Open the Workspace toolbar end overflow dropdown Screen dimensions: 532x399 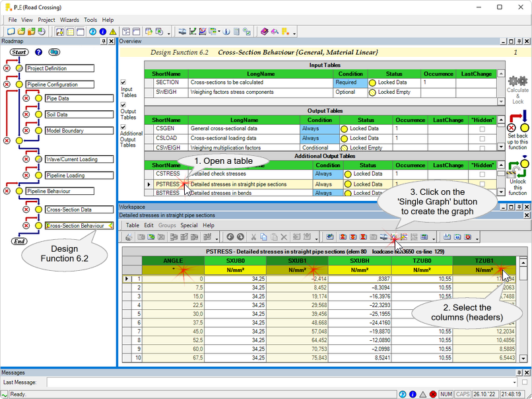point(477,238)
